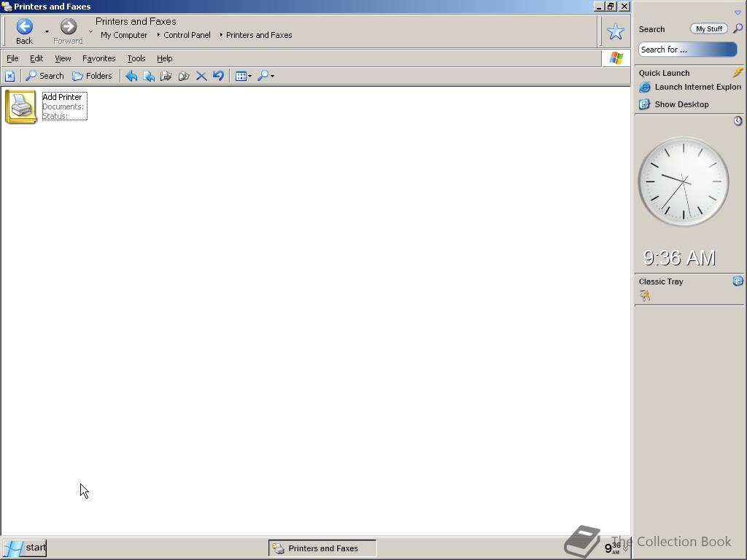Click the blue back arrow toolbar icon
This screenshot has height=560, width=747.
tap(131, 76)
